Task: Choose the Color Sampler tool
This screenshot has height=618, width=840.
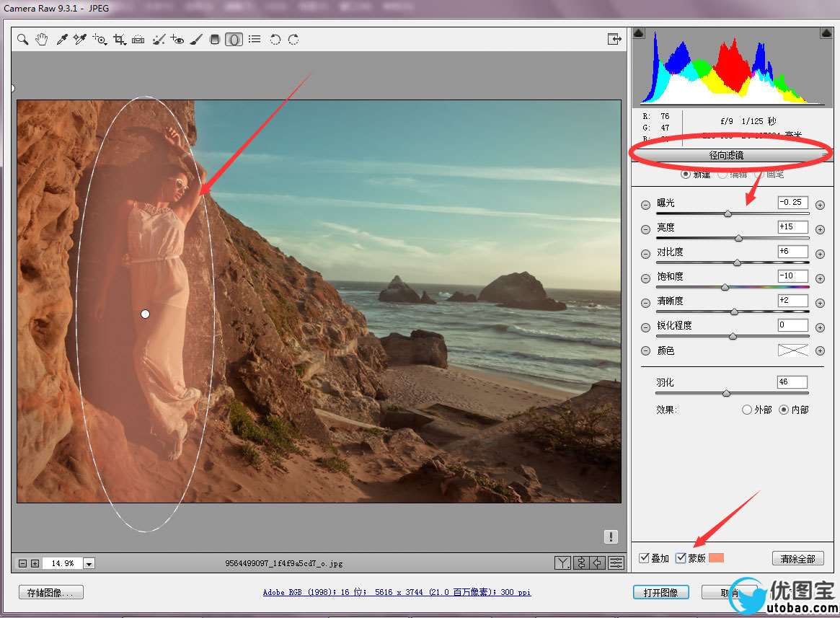Action: click(80, 39)
